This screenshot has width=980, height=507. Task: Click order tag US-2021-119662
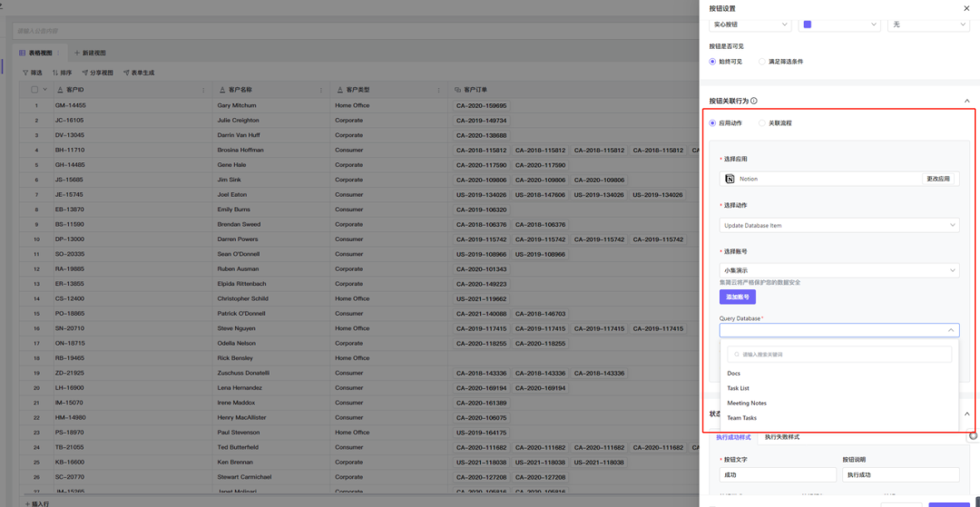coord(481,298)
